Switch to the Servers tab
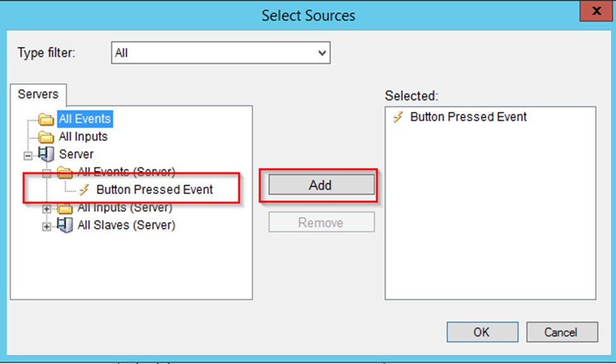The image size is (616, 364). tap(38, 94)
